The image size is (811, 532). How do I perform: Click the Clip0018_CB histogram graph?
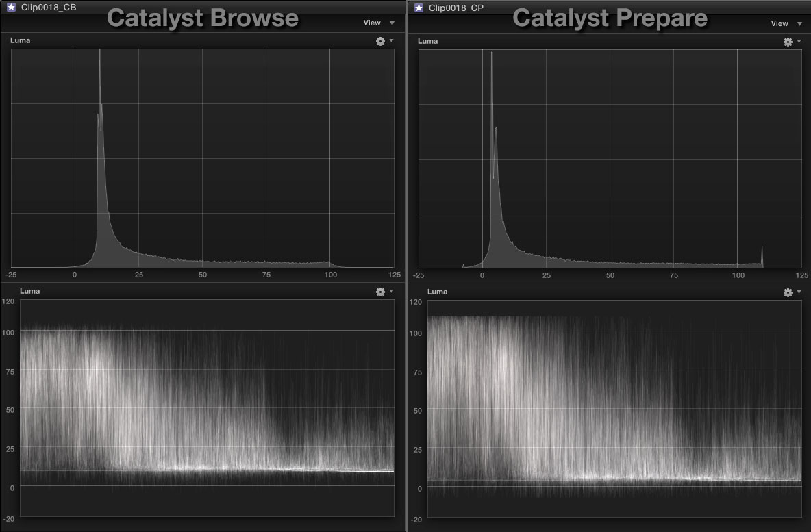click(x=202, y=158)
